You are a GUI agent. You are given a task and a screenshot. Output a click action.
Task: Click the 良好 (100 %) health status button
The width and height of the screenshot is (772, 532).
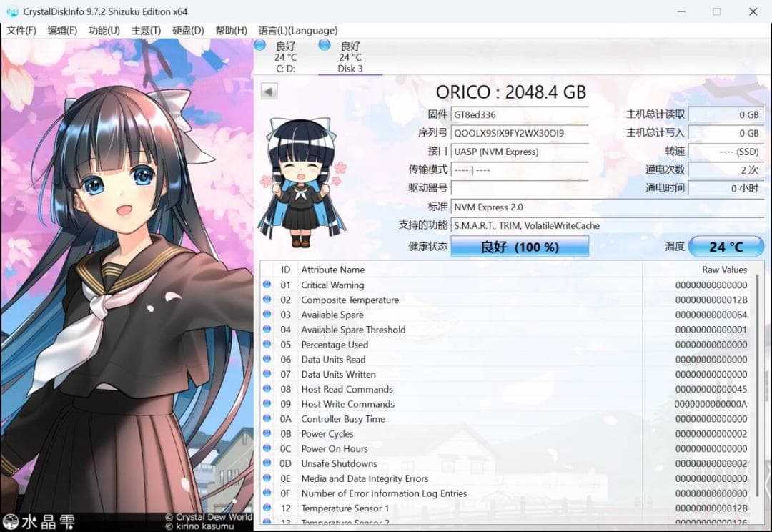(520, 246)
